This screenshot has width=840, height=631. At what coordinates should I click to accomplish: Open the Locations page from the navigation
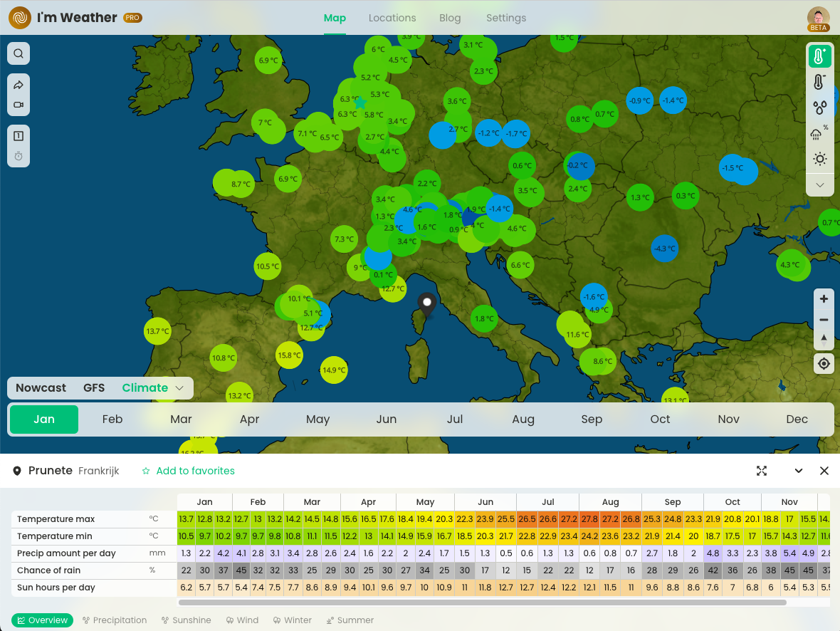392,18
